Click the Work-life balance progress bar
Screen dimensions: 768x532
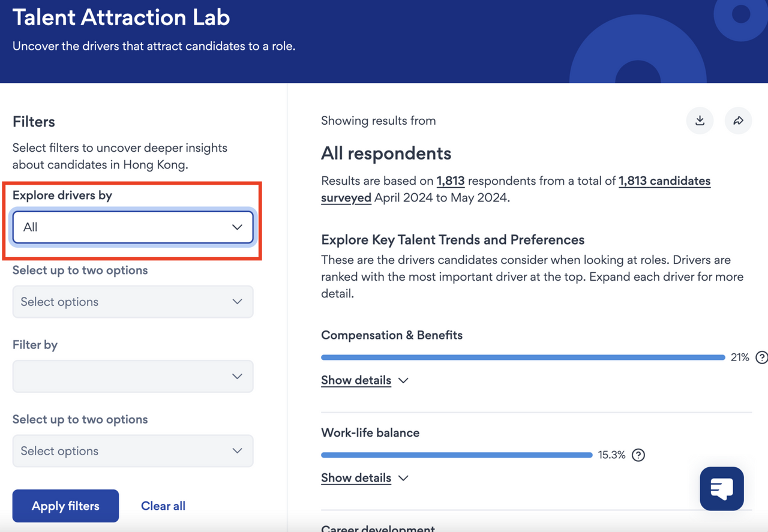point(457,455)
